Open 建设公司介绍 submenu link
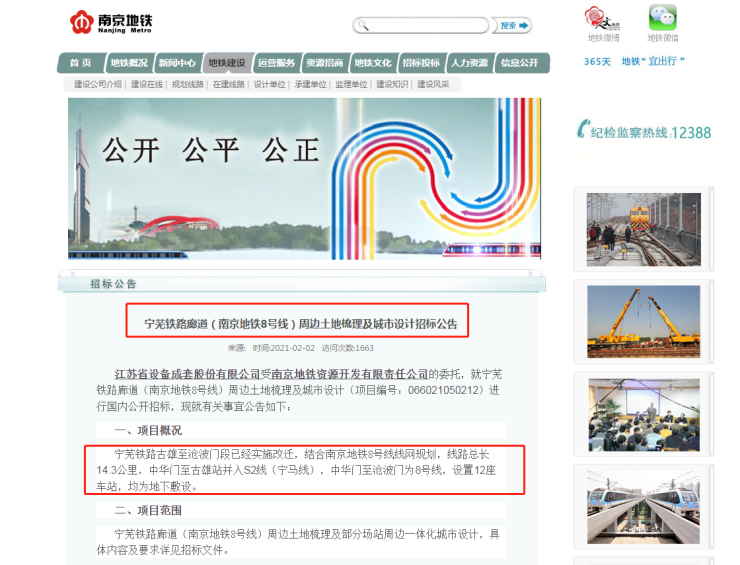 point(98,85)
